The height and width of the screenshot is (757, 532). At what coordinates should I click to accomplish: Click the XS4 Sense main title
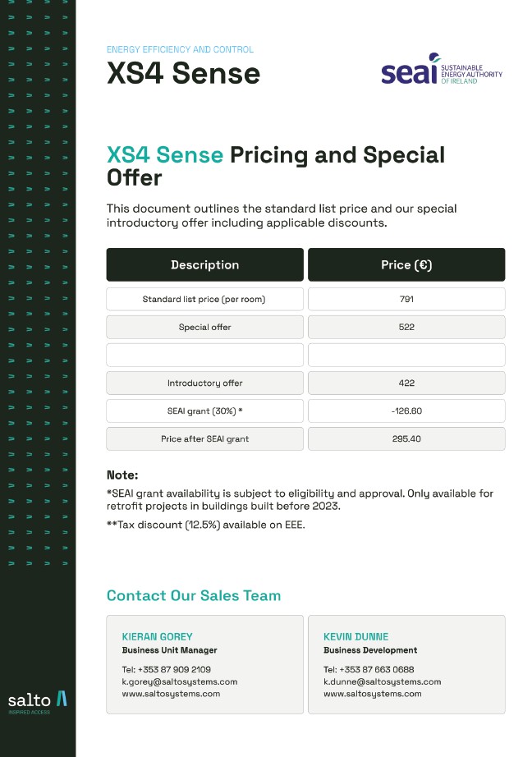click(183, 74)
